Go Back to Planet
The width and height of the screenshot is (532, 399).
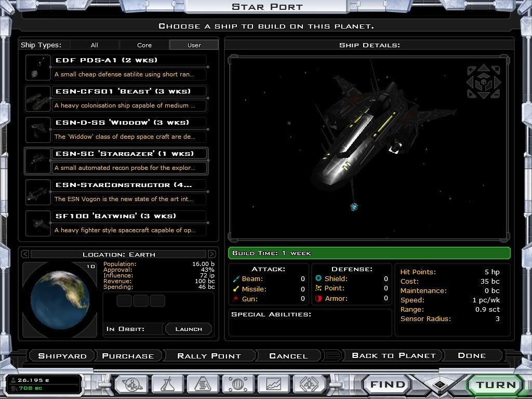(394, 355)
